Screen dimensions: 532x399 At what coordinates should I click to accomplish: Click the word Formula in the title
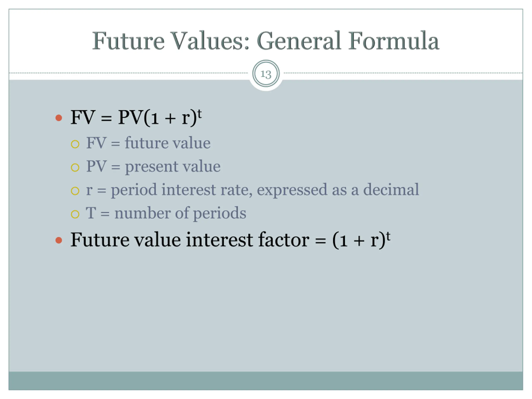pos(394,41)
